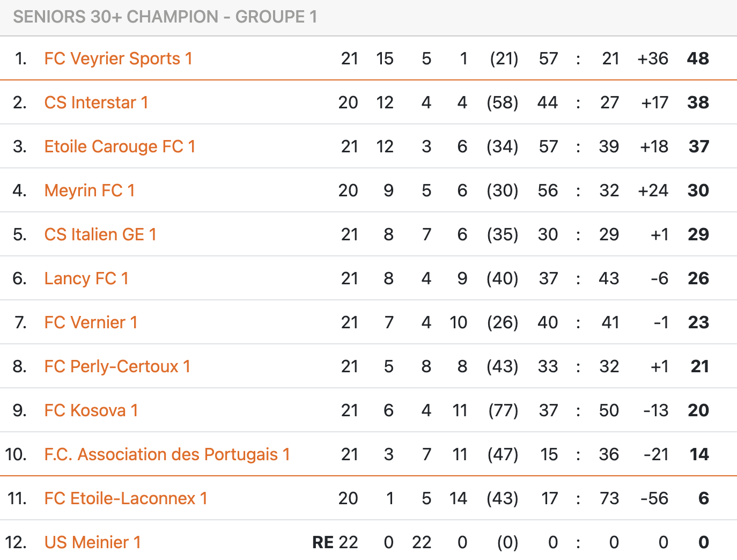Click FC Kosova's (77) fair-play value
This screenshot has width=737, height=560.
[503, 410]
